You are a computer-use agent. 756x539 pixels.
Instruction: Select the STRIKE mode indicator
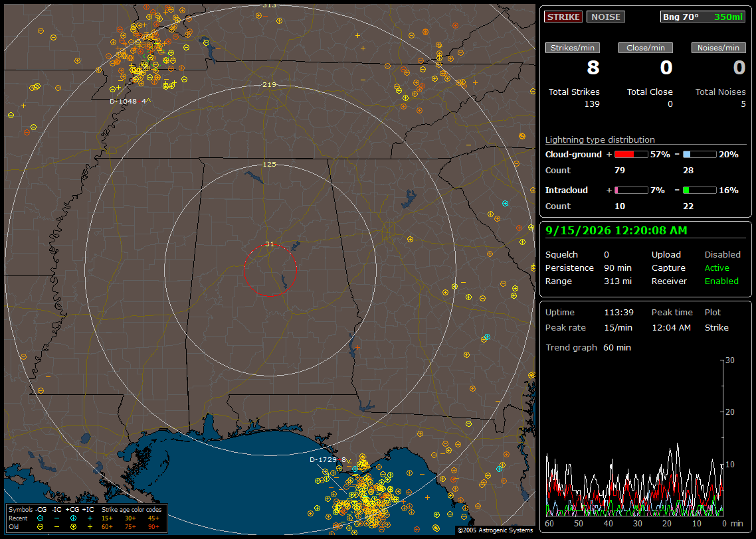point(563,17)
